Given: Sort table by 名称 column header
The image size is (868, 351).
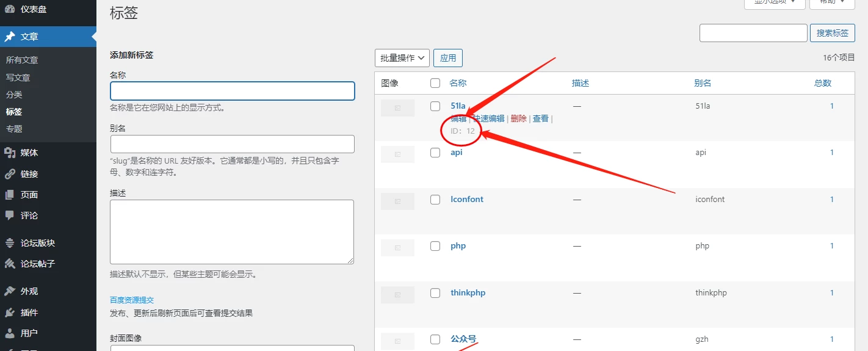Looking at the screenshot, I should click(x=458, y=83).
